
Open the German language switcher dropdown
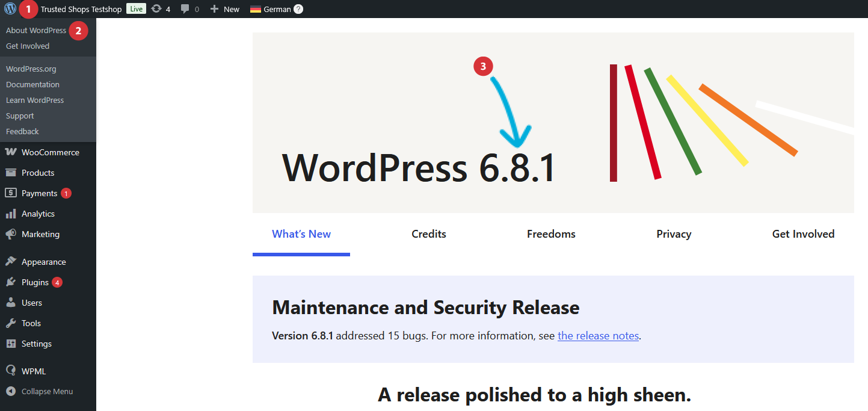click(272, 8)
